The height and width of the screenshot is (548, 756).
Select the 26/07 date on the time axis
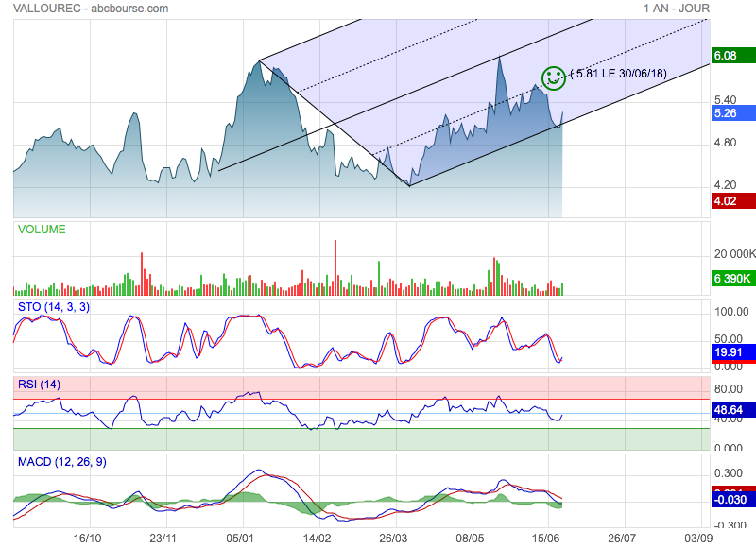pyautogui.click(x=622, y=539)
